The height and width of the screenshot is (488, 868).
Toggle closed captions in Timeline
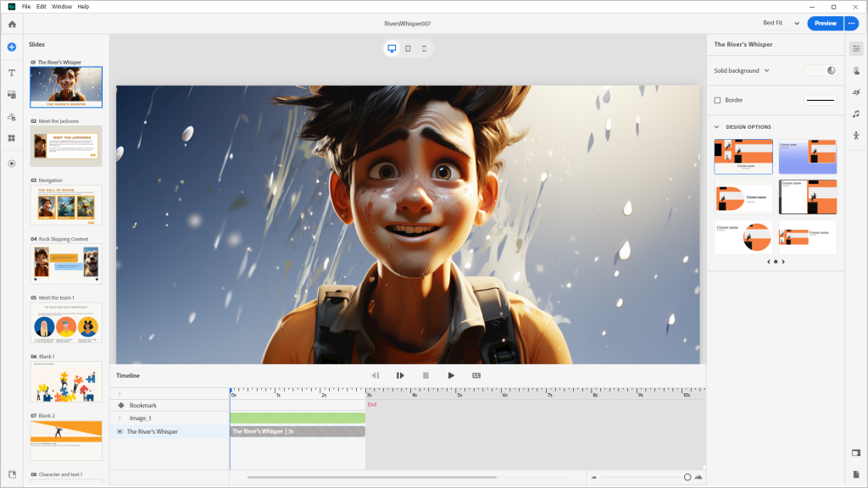(x=476, y=375)
